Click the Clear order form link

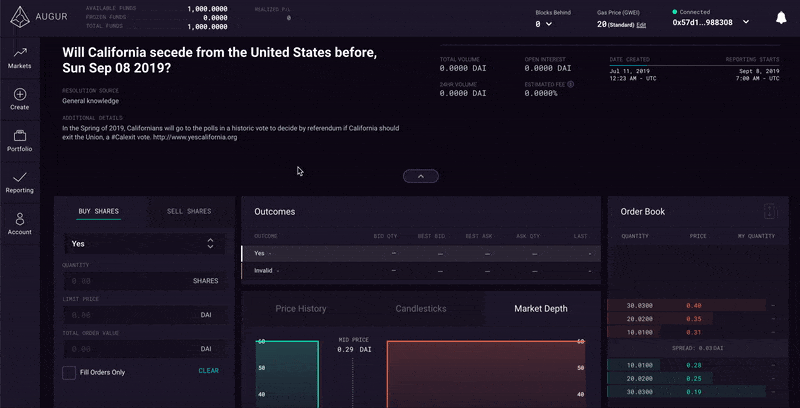[x=208, y=371]
